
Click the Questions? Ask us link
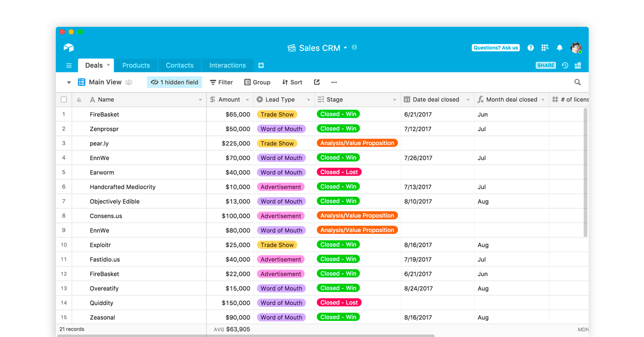(x=495, y=47)
